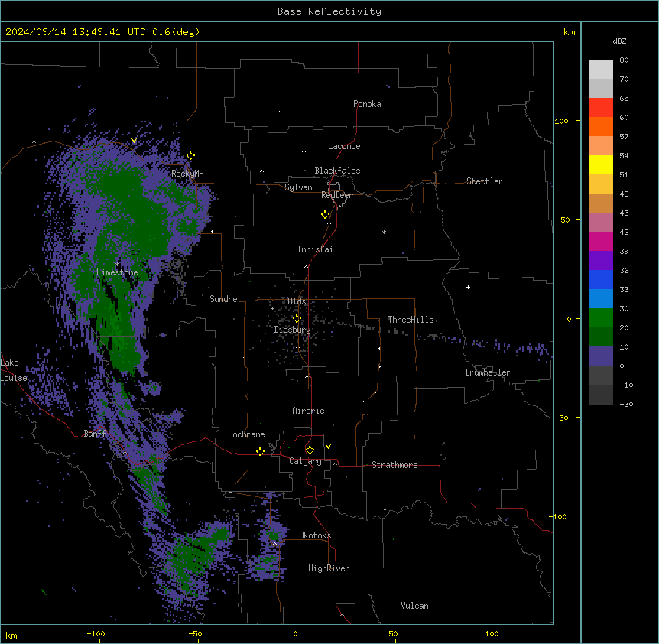Screen dimensions: 659x644
Task: Click the RedDeer city label
Action: tap(336, 195)
